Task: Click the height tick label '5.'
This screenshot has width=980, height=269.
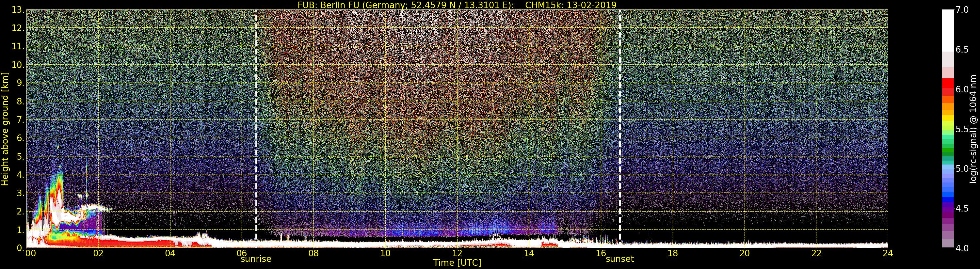Action: pos(20,156)
